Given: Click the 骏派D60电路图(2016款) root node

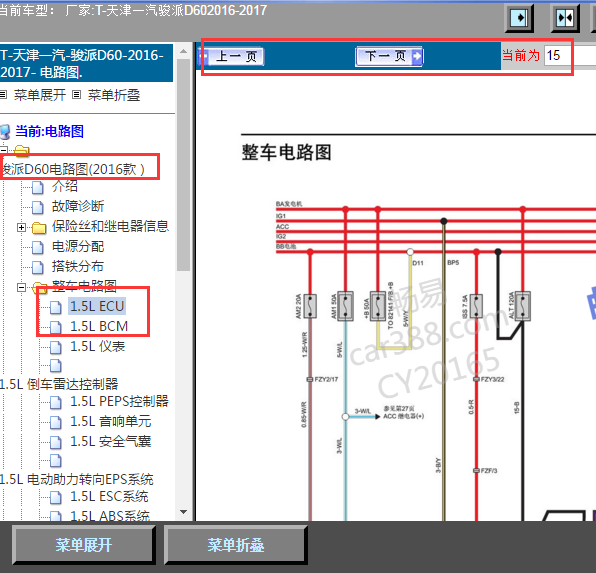Looking at the screenshot, I should coord(73,169).
